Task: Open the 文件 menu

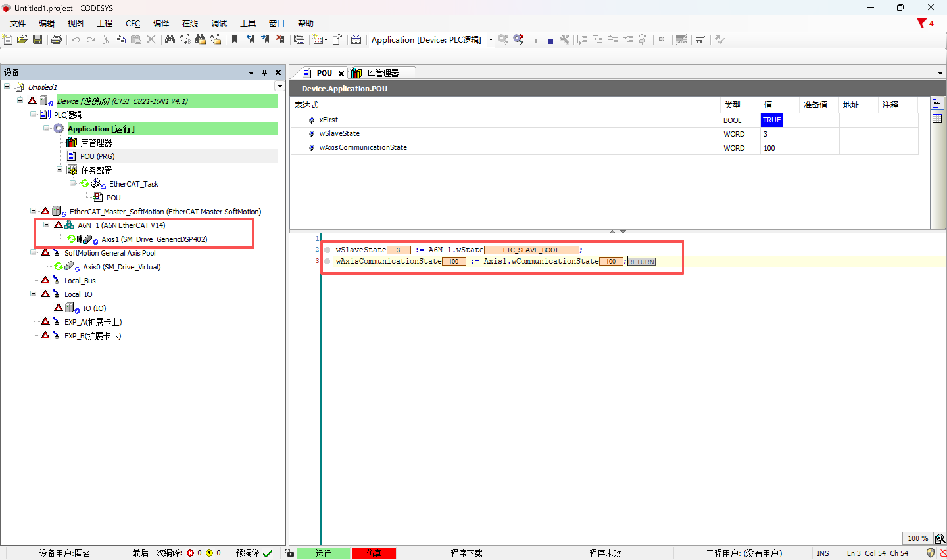Action: tap(18, 23)
